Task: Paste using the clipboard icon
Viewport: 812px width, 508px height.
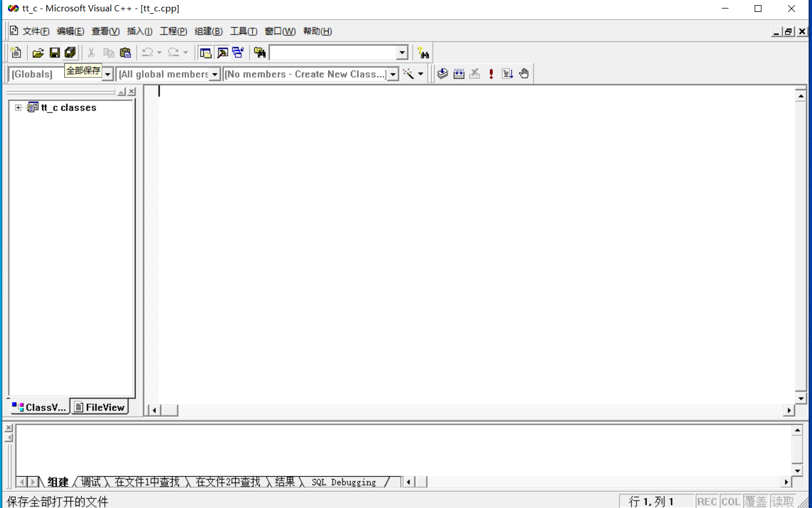Action: point(125,53)
